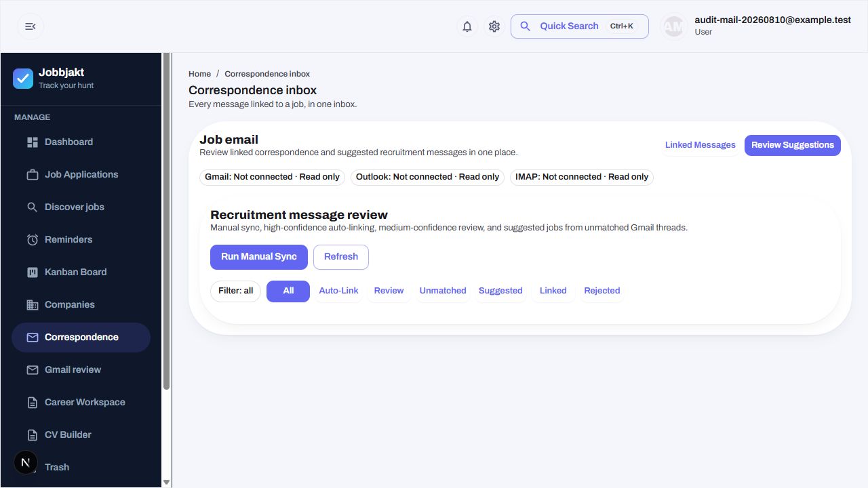The width and height of the screenshot is (868, 488).
Task: Open Dashboard from sidebar
Action: coord(81,142)
